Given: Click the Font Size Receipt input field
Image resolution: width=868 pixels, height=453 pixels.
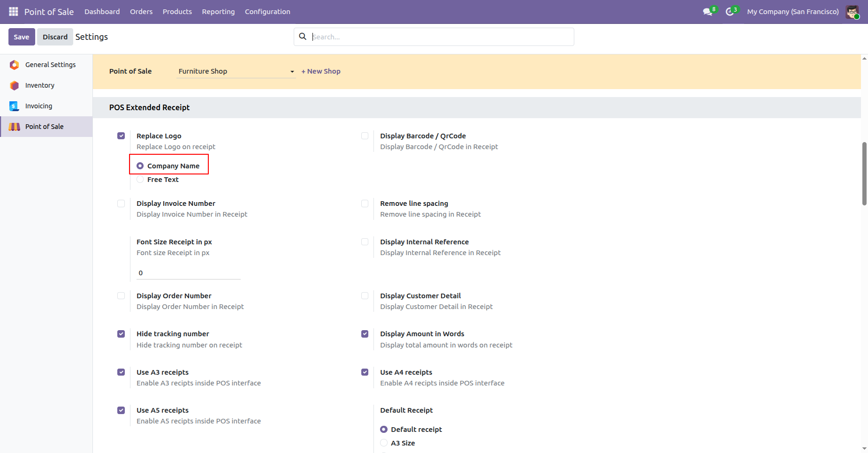Looking at the screenshot, I should point(188,273).
